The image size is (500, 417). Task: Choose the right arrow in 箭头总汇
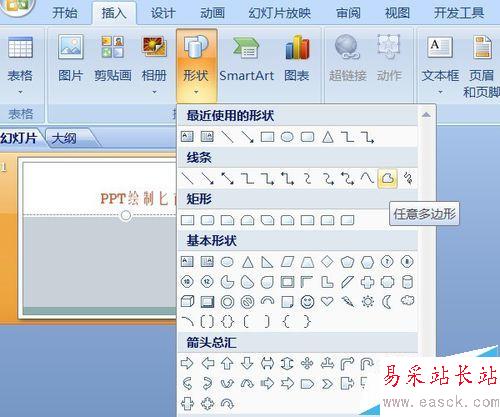tap(187, 363)
